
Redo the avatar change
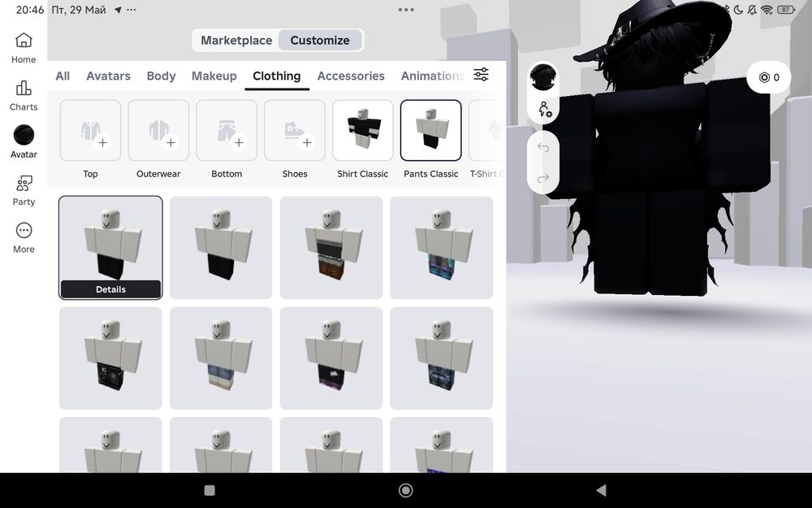542,178
